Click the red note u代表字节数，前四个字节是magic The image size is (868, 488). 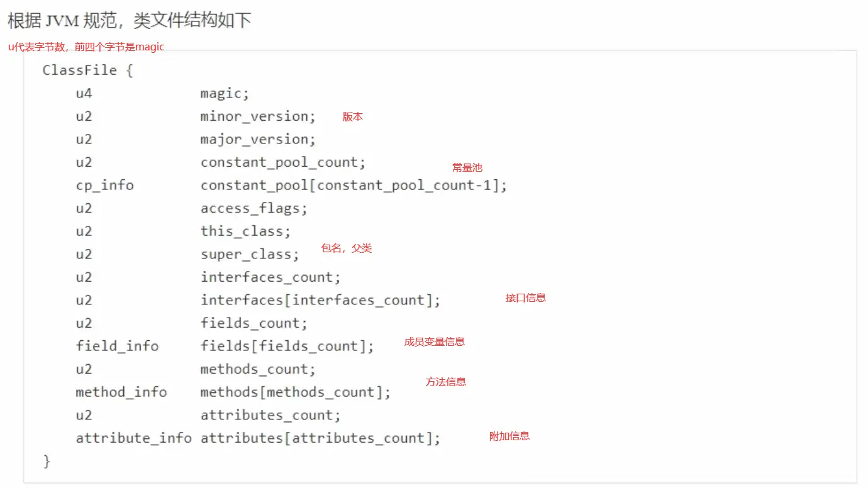[86, 47]
